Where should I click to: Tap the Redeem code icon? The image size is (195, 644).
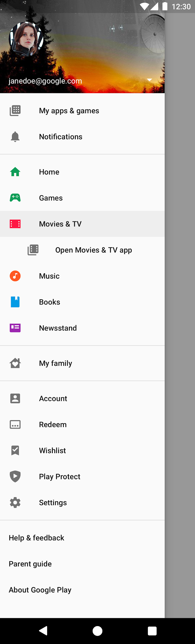tap(15, 425)
